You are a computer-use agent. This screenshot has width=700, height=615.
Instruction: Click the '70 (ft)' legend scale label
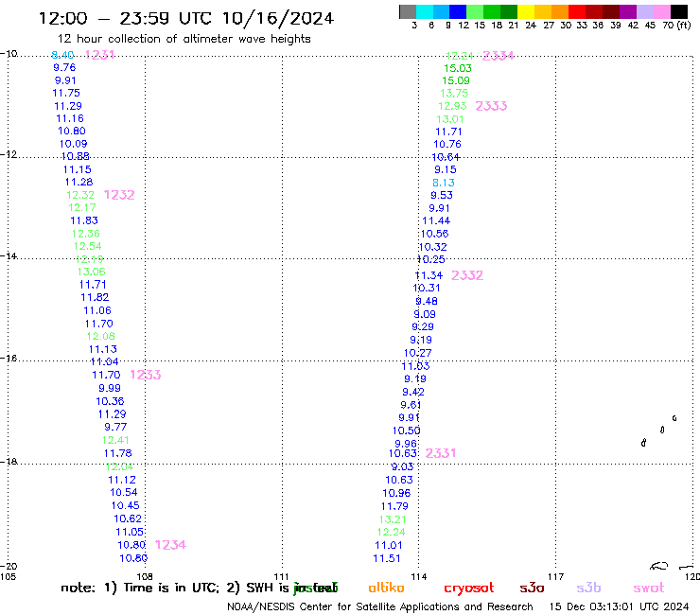pyautogui.click(x=676, y=26)
